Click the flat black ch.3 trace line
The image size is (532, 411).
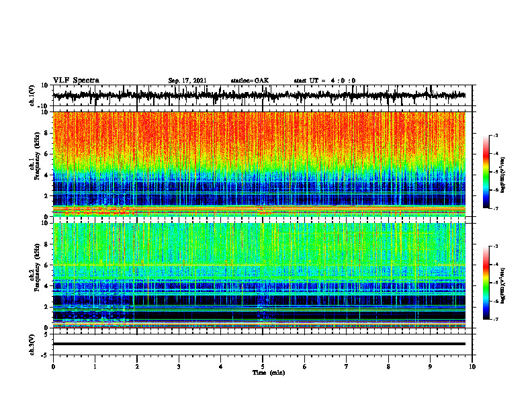click(259, 344)
